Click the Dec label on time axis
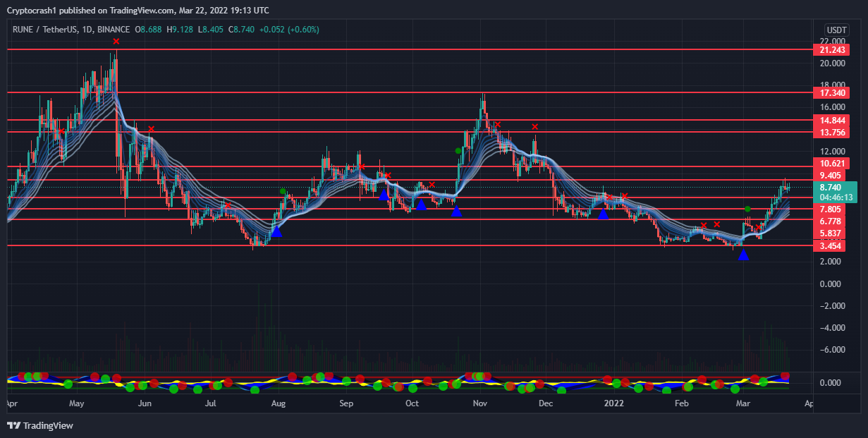The width and height of the screenshot is (868, 438). pyautogui.click(x=545, y=404)
